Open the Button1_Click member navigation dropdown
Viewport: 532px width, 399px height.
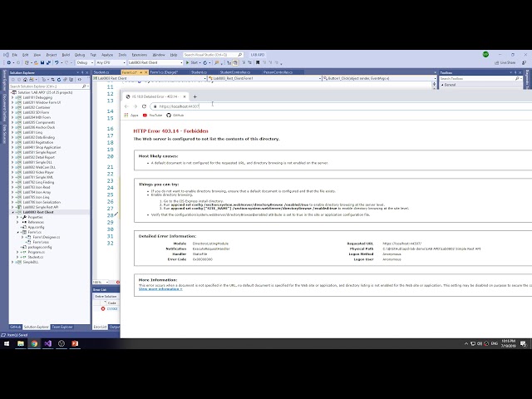click(x=379, y=78)
